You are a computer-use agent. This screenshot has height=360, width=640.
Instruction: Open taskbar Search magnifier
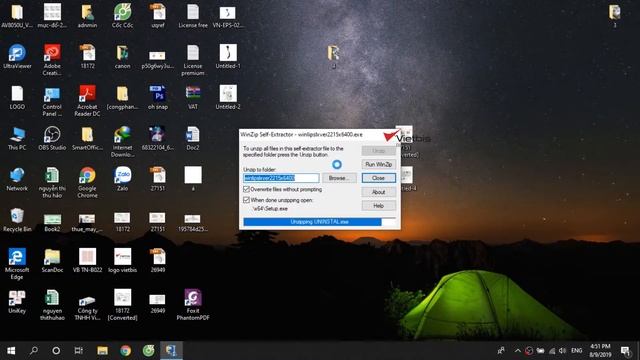point(34,350)
